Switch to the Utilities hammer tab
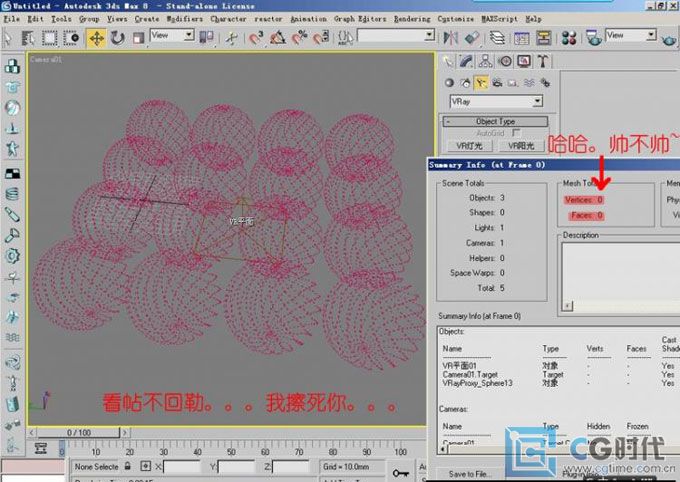The width and height of the screenshot is (680, 482). click(x=543, y=61)
